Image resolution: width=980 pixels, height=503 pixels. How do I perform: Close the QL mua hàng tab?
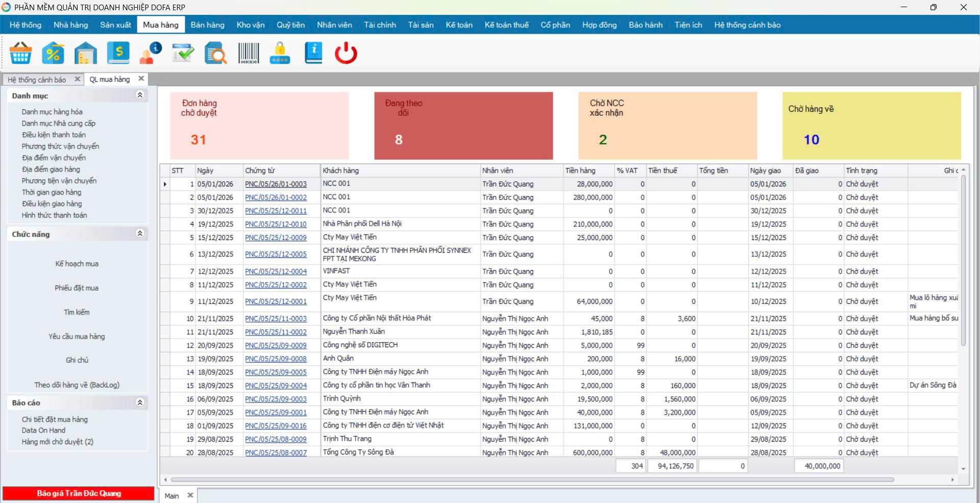click(141, 79)
